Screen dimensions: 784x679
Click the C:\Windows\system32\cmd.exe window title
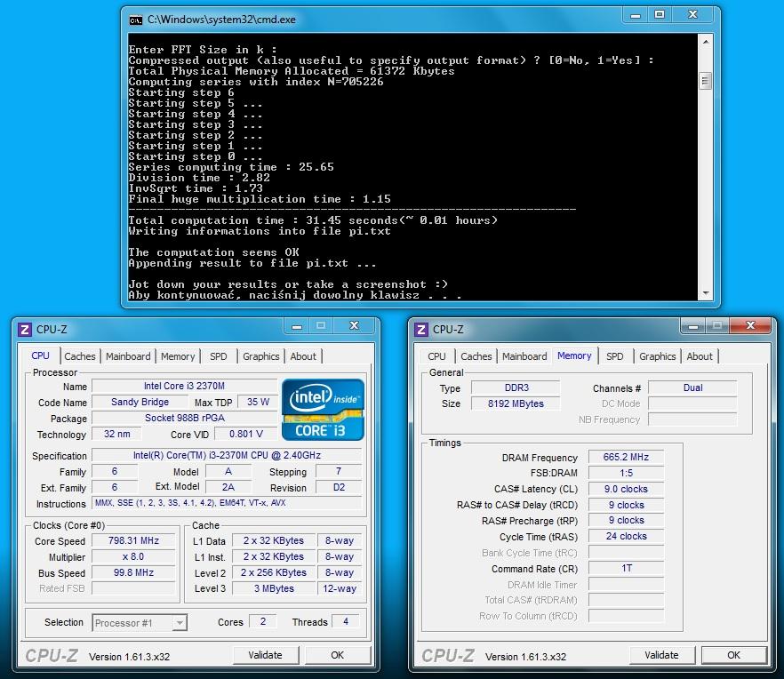point(221,20)
